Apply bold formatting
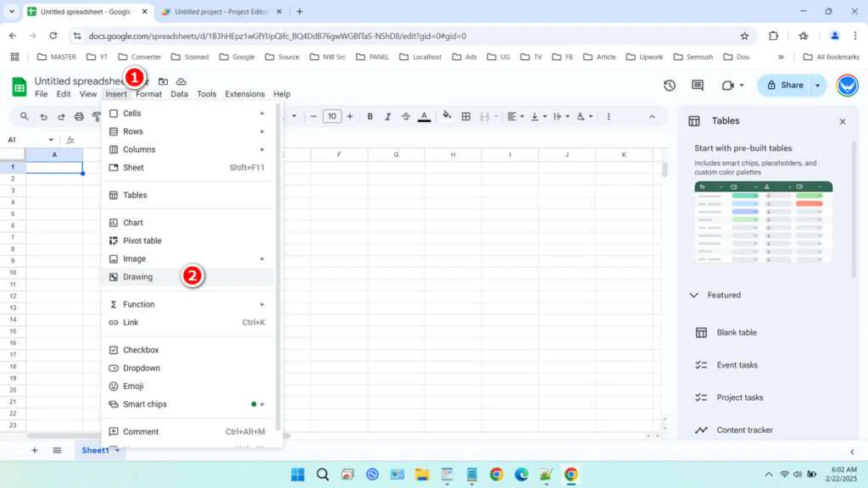 click(369, 116)
